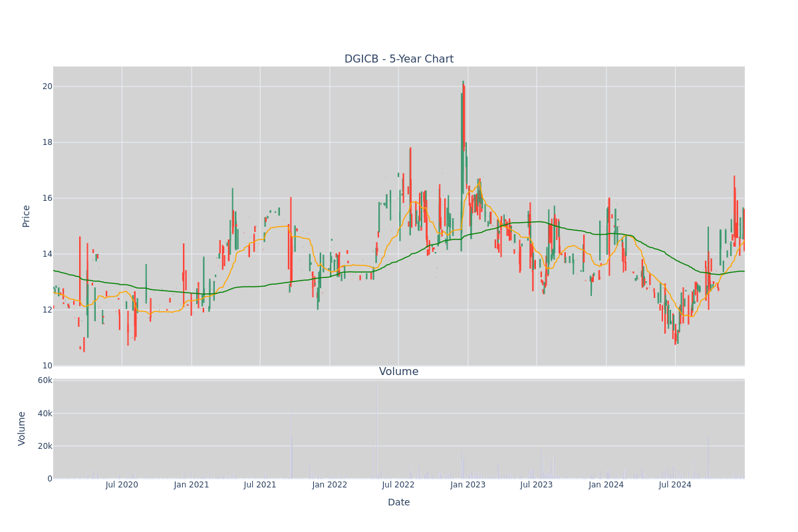Click the 'Jul 2021' date tick label

[x=260, y=485]
